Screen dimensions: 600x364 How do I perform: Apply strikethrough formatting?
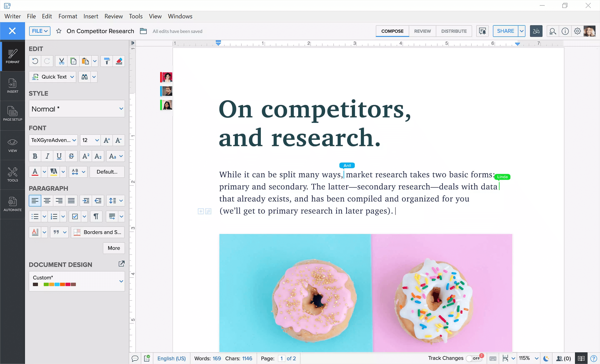click(x=71, y=156)
